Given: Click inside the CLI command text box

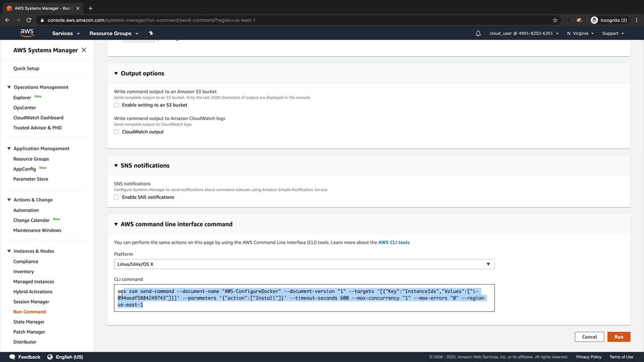Looking at the screenshot, I should click(x=304, y=298).
